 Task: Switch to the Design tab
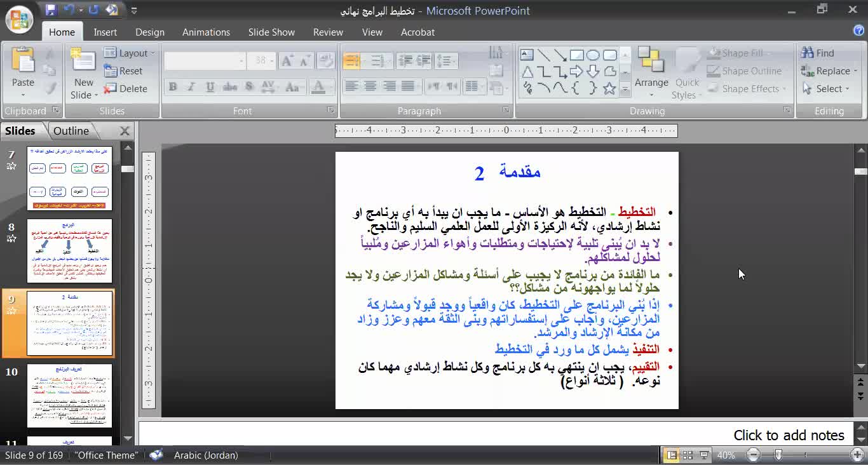[x=150, y=32]
